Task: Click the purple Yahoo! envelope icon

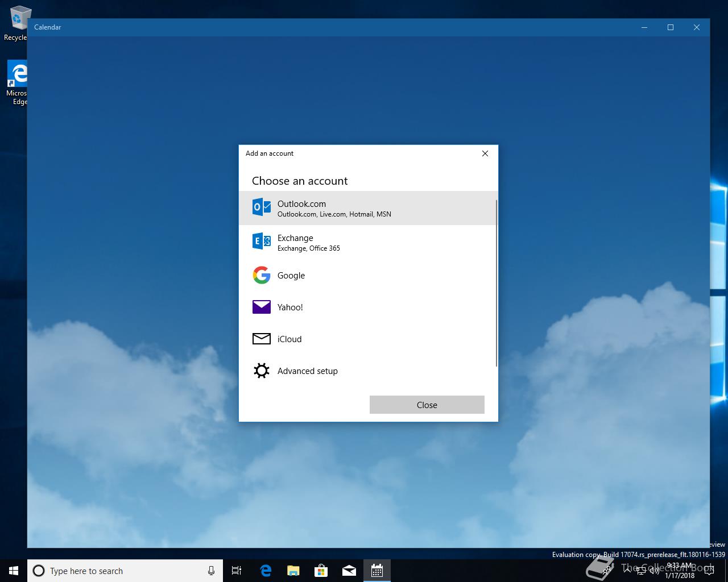Action: (262, 307)
